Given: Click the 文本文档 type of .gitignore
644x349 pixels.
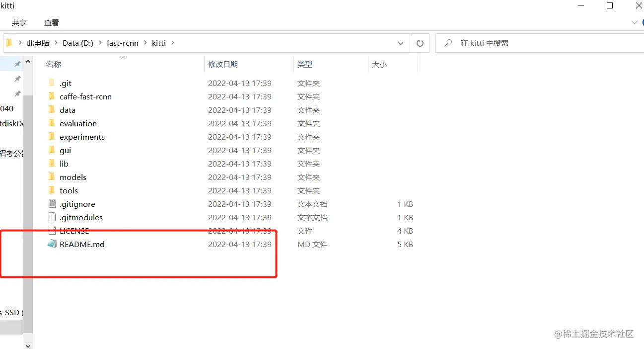Looking at the screenshot, I should tap(312, 204).
